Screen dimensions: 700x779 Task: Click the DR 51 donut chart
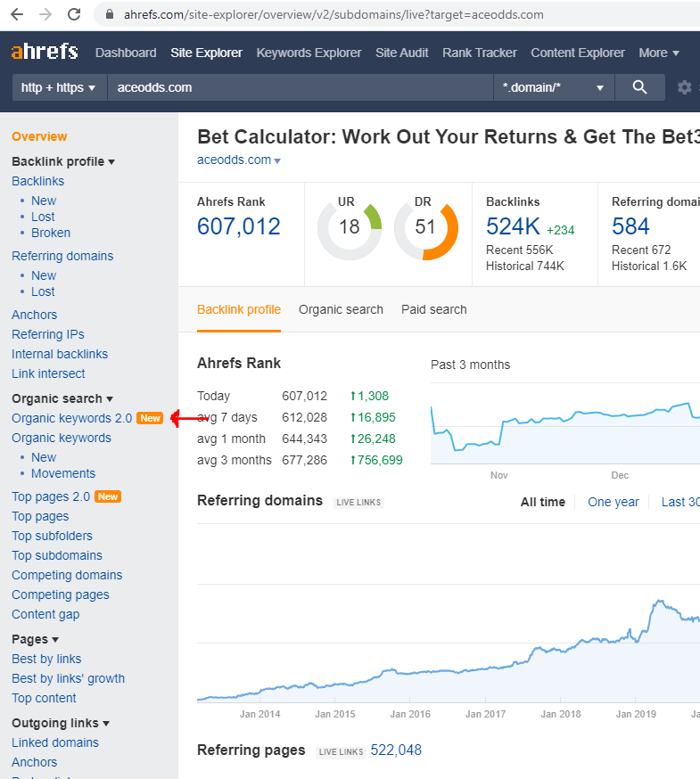coord(425,227)
